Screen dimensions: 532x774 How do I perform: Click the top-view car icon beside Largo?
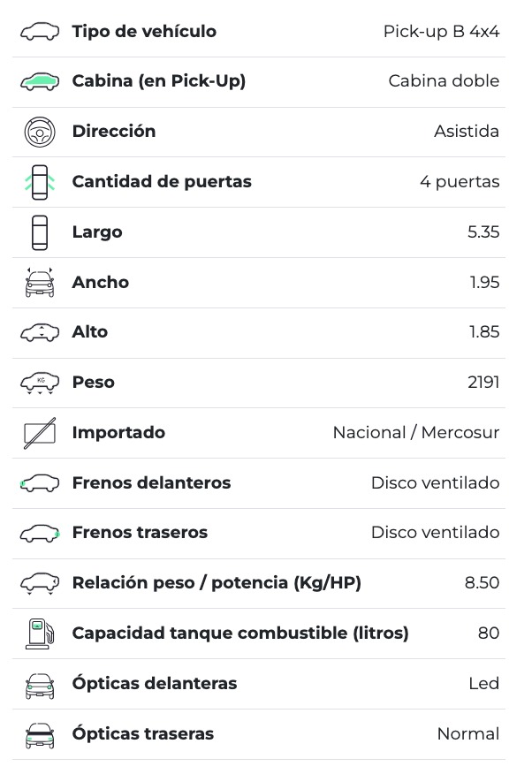39,232
